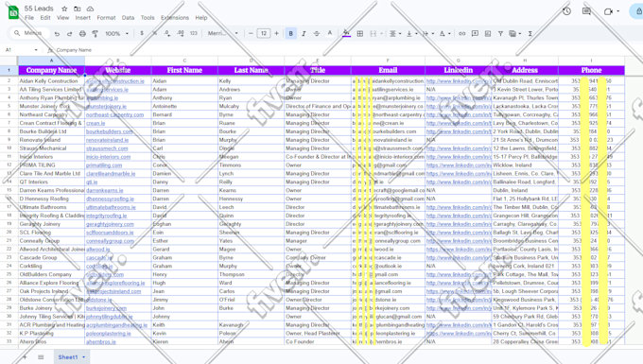Check cloud save status icon
This screenshot has height=364, width=643.
[90, 9]
